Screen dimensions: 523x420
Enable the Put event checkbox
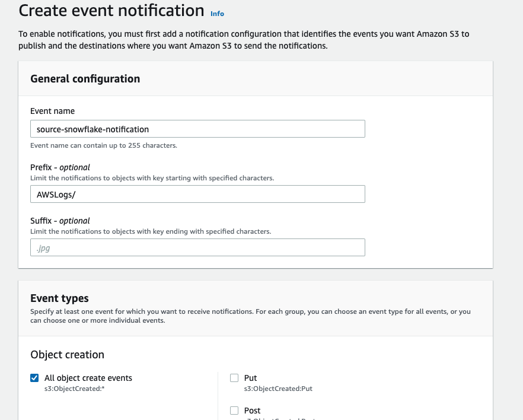coord(234,378)
